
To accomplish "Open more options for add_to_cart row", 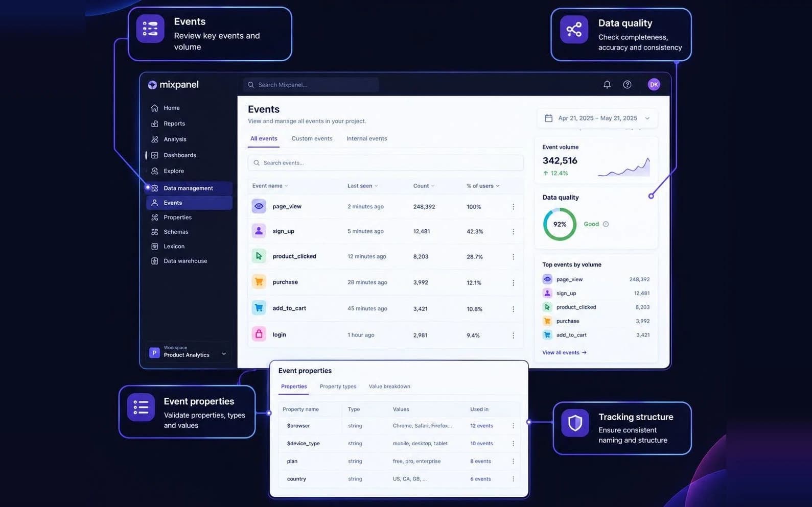I will tap(513, 309).
